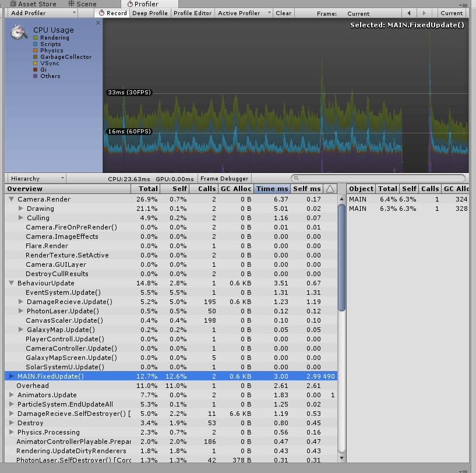The height and width of the screenshot is (473, 476).
Task: Sort by Total column header
Action: coord(146,189)
